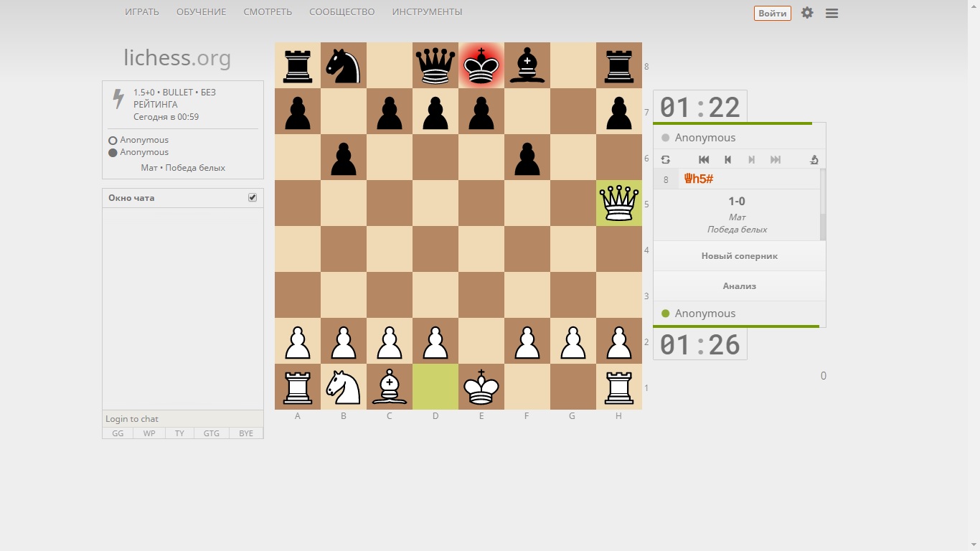
Task: Open the Анализ board button
Action: 739,286
